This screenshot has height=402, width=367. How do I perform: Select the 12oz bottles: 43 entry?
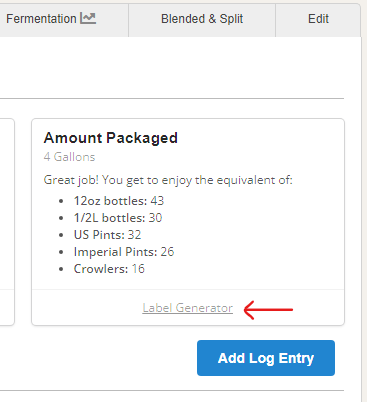coord(119,201)
